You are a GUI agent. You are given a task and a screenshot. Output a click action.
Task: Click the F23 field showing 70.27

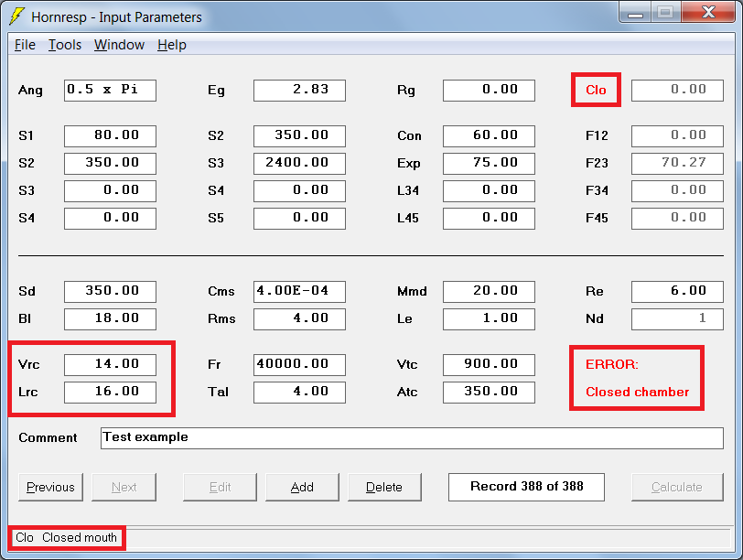678,164
